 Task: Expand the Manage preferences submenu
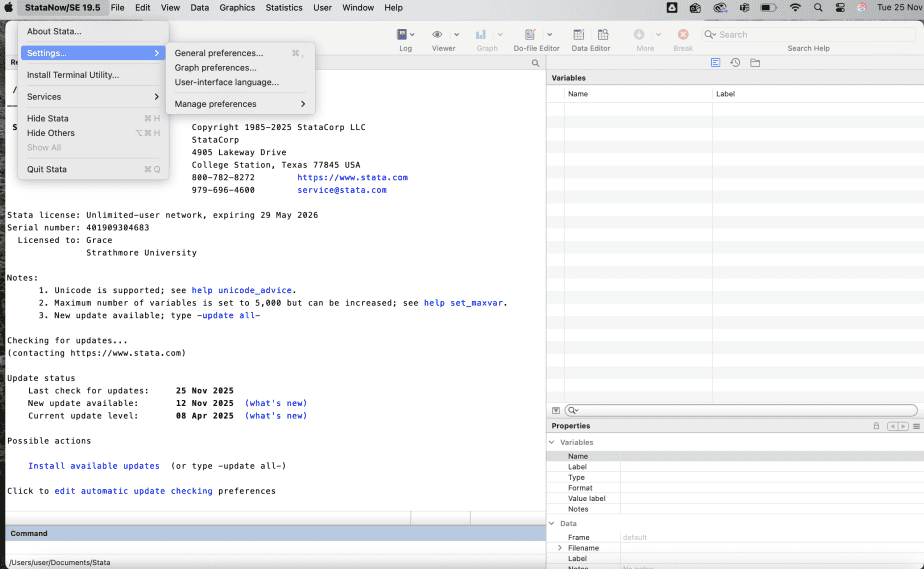click(x=240, y=104)
